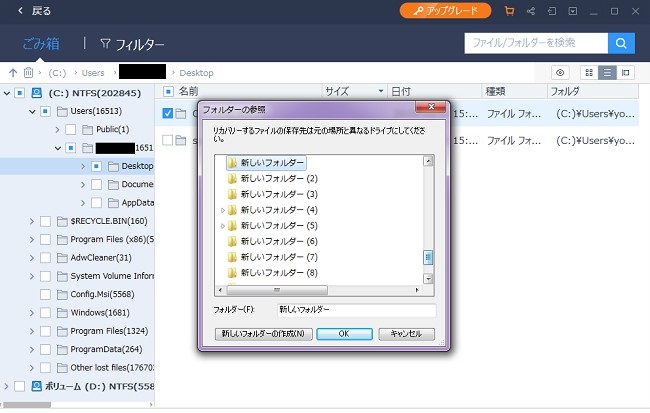Expand the ProgramData(264) node
The image size is (650, 413).
32,350
